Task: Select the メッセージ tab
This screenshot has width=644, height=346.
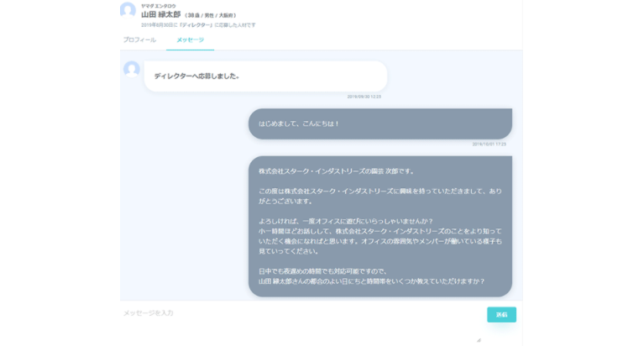Action: pos(190,39)
